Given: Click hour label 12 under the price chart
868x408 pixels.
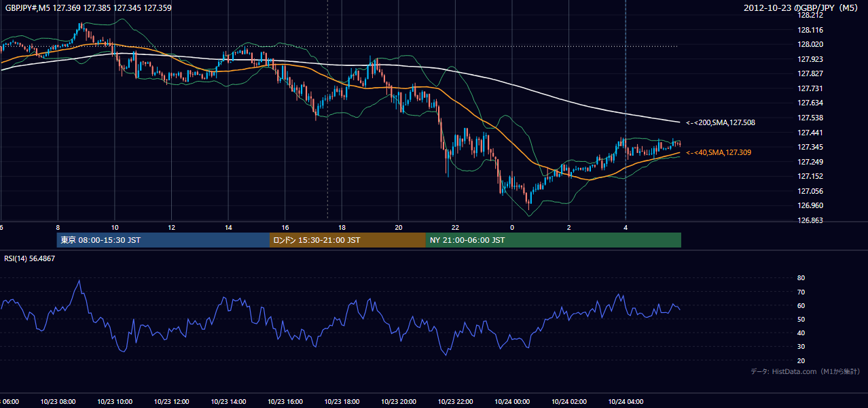Looking at the screenshot, I should point(171,228).
